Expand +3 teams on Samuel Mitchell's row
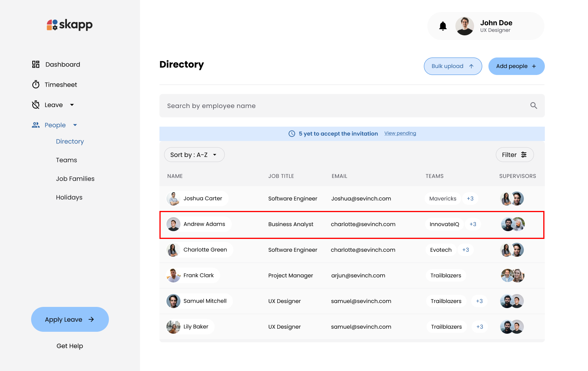Screen dimensions: 588x371 (x=479, y=301)
